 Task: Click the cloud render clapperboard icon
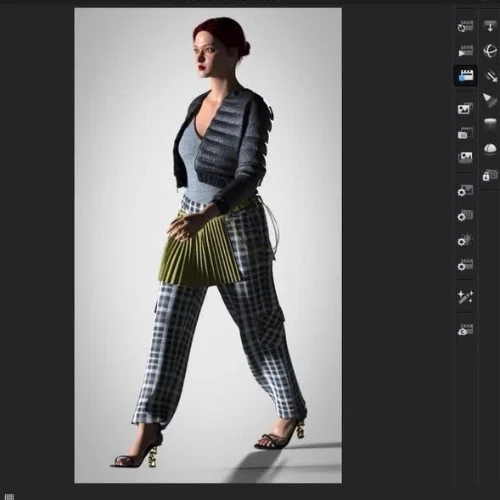466,329
